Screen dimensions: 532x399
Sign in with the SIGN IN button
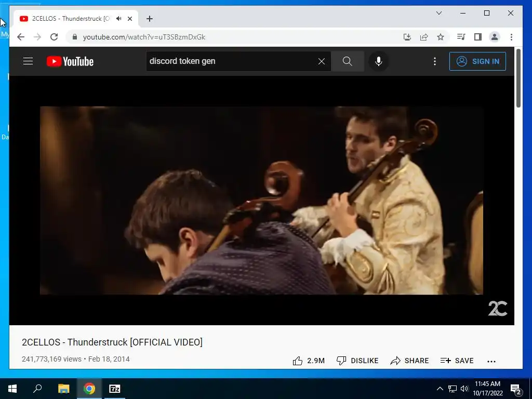click(x=477, y=61)
